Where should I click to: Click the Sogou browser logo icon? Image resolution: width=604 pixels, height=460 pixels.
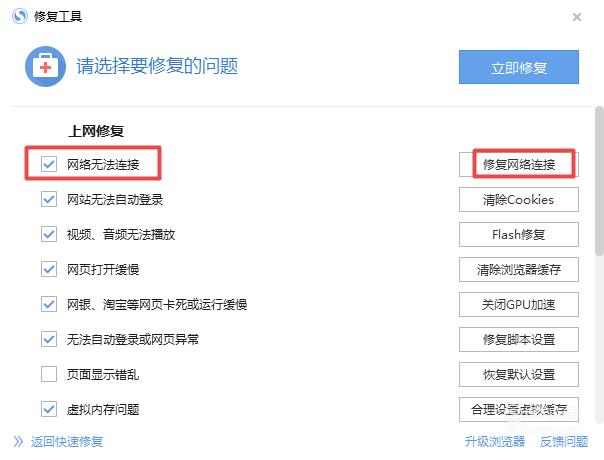(20, 17)
